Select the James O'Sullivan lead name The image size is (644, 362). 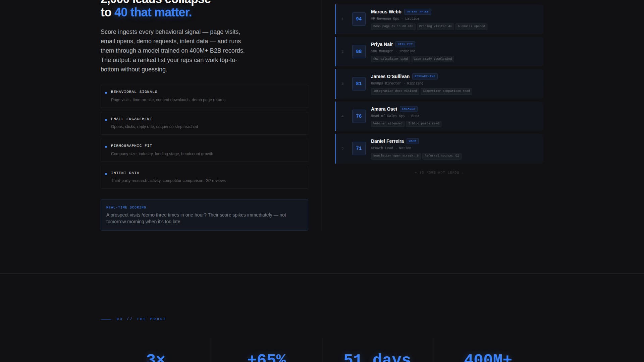click(x=390, y=76)
